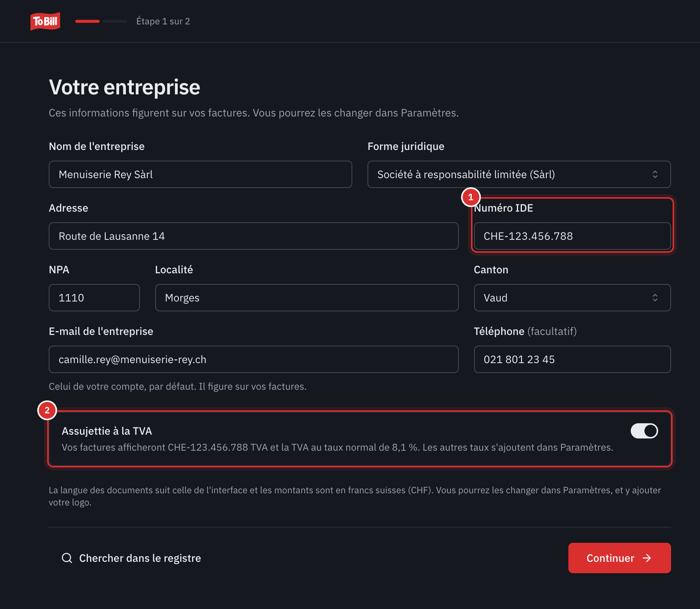Click the 'Ces informations figurent sur vos factures' subtitle

click(x=254, y=113)
